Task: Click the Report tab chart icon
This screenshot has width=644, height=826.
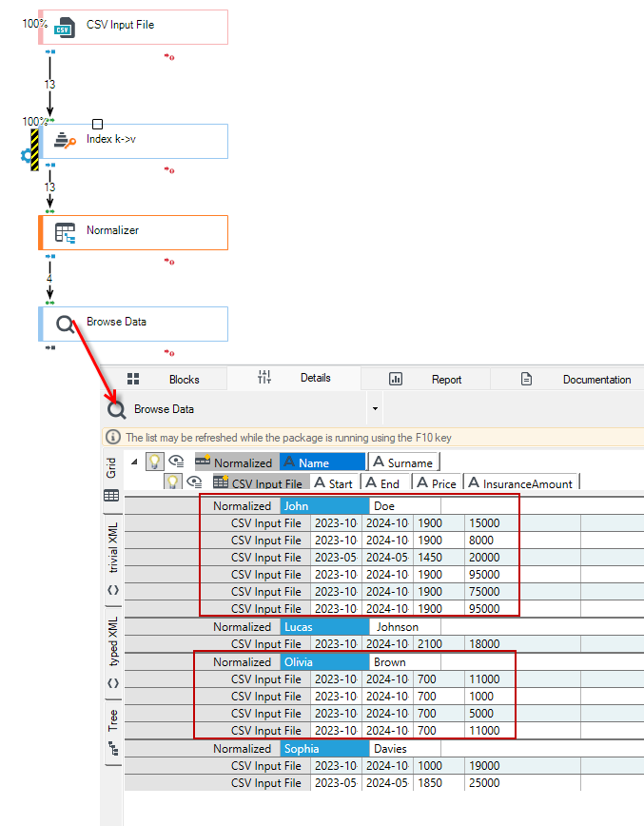Action: click(x=396, y=379)
